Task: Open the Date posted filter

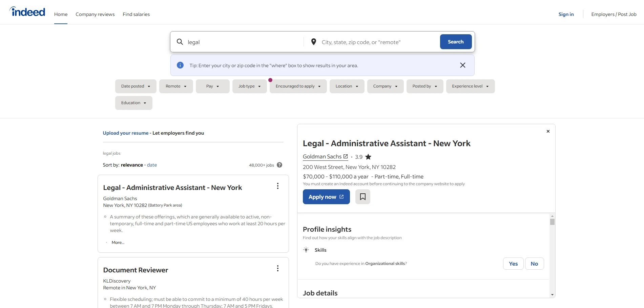Action: (x=136, y=86)
